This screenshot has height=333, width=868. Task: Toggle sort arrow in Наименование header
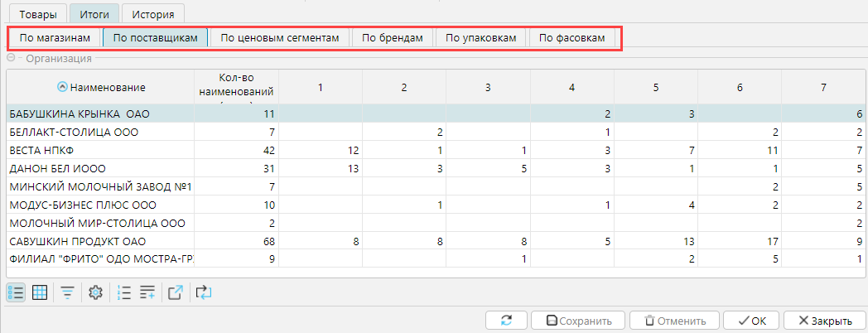[62, 87]
